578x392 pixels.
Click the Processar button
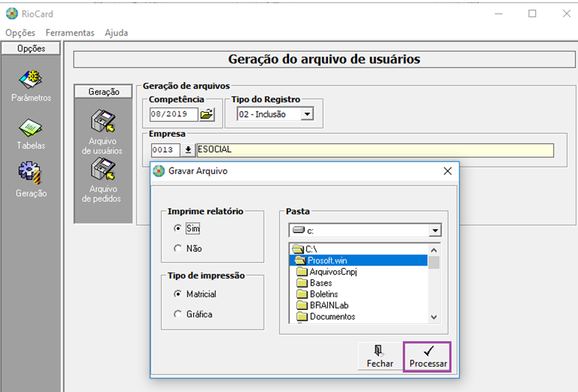coord(427,356)
